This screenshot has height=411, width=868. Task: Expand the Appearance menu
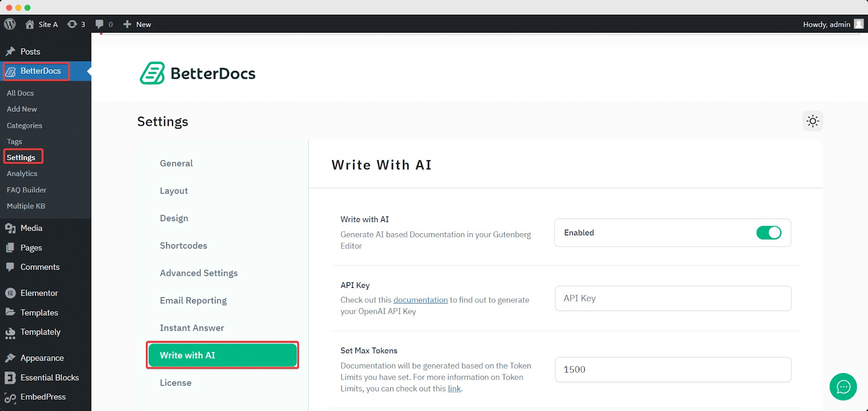[x=41, y=358]
